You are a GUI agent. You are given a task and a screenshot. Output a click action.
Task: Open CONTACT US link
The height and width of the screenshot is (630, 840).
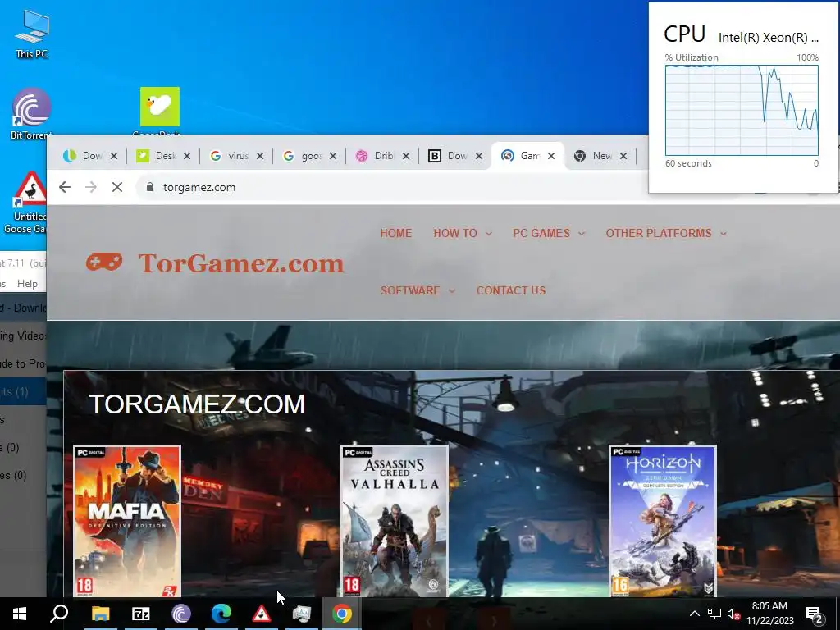[511, 290]
